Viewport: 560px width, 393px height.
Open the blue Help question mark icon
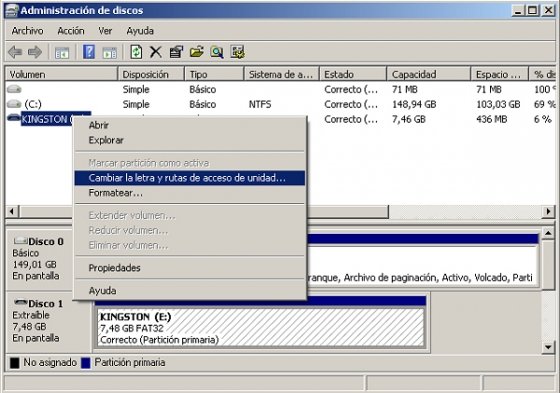[x=89, y=52]
